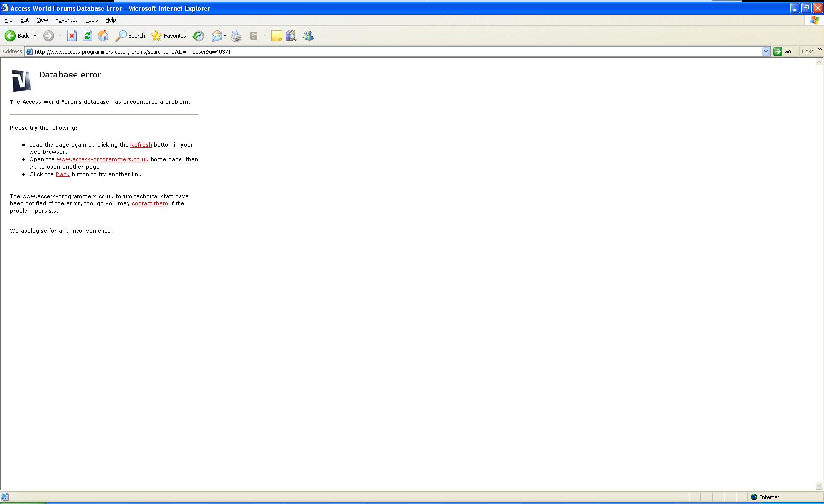
Task: Click the green Refresh toolbar icon
Action: click(x=87, y=36)
